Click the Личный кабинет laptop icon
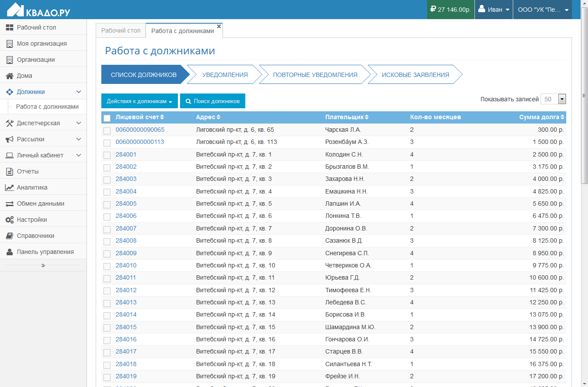Screen dimensions: 588x387 coord(9,155)
